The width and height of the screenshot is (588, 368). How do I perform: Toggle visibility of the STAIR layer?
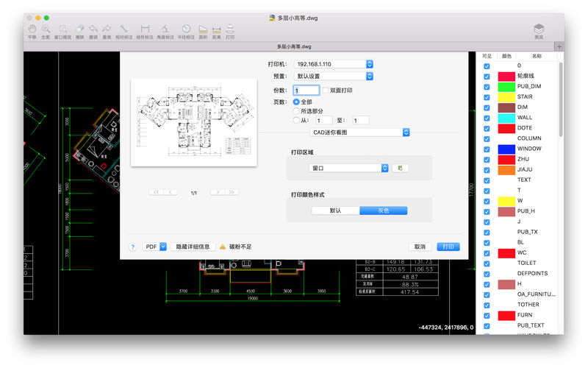(x=487, y=97)
